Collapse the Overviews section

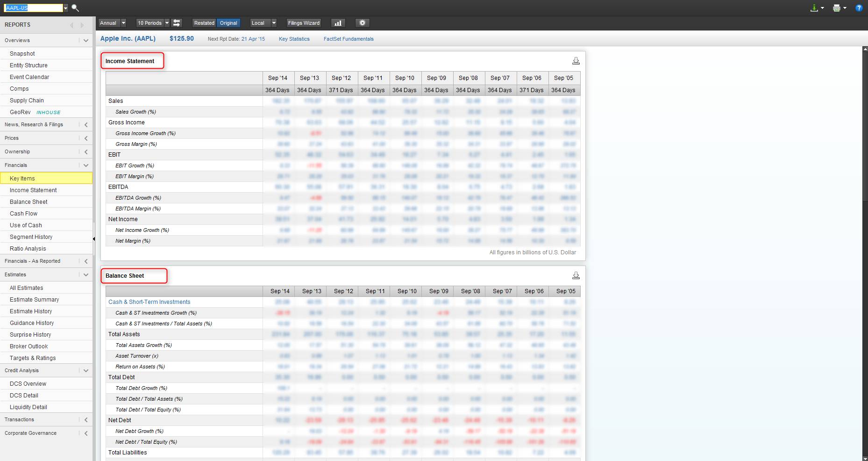pyautogui.click(x=86, y=40)
